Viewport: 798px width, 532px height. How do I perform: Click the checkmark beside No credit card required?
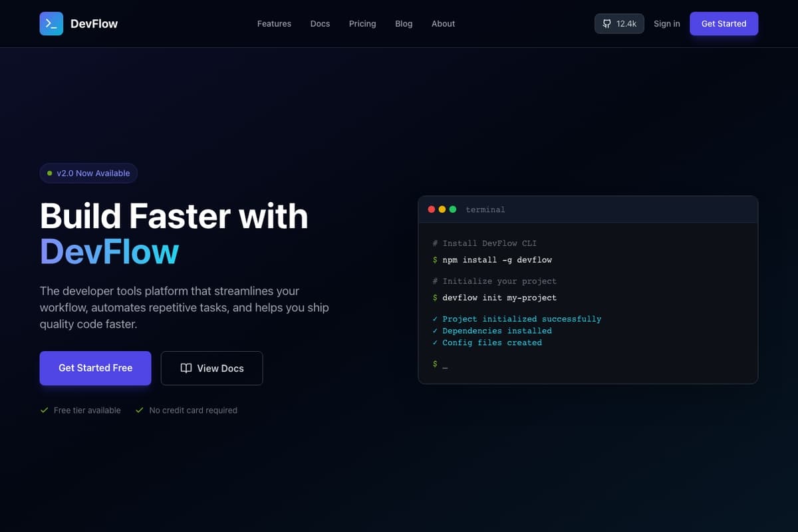pos(139,410)
